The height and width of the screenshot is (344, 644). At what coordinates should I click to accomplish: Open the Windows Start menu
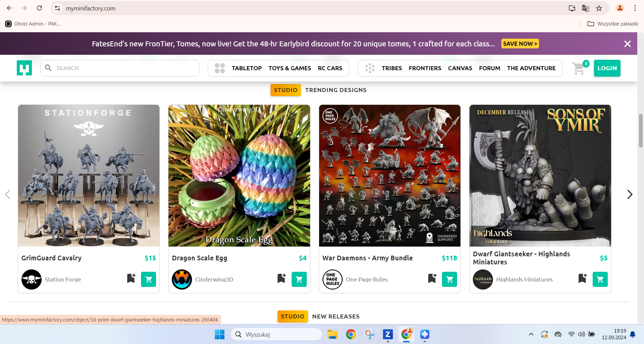219,334
